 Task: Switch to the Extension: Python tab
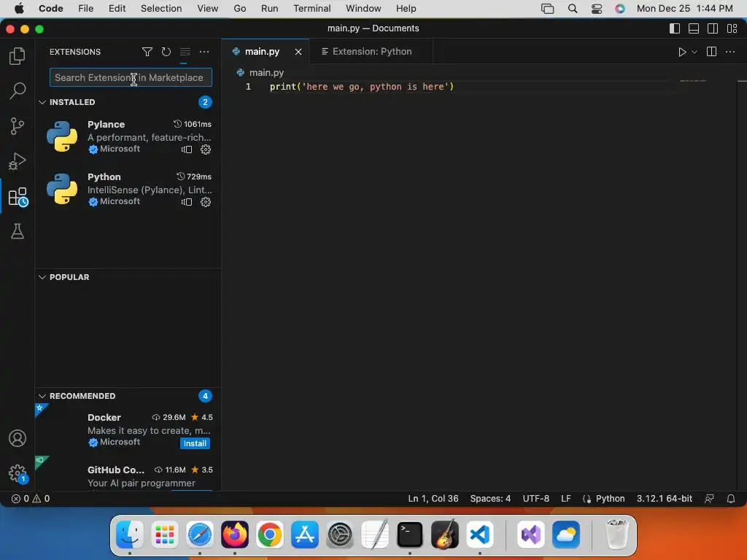(371, 52)
